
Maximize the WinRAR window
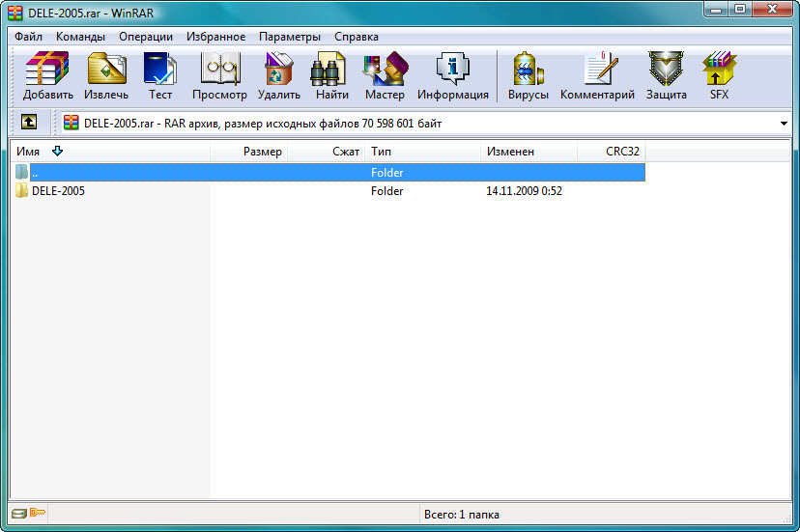click(739, 10)
